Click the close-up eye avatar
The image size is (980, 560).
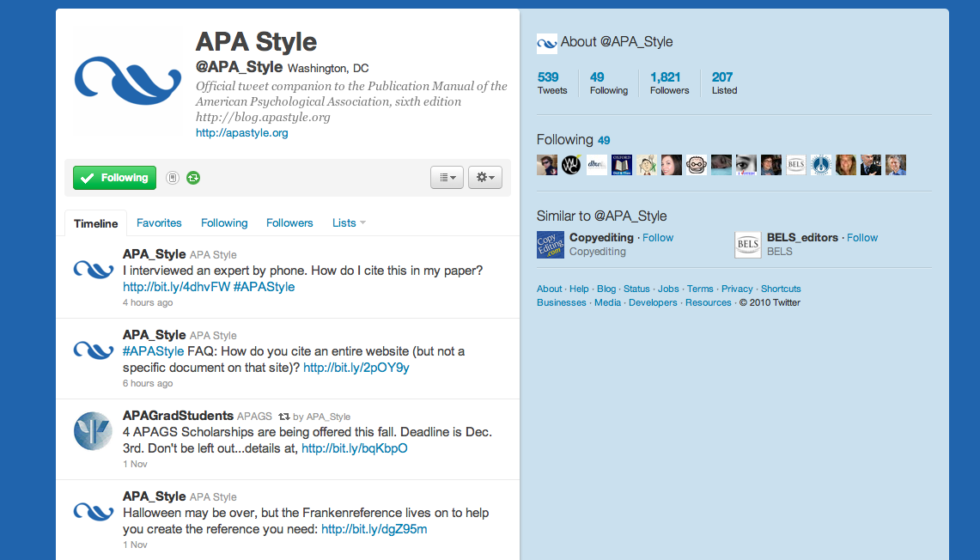click(x=746, y=165)
